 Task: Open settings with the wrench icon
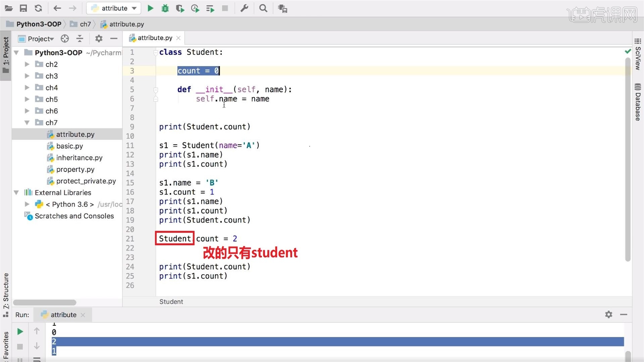point(244,8)
